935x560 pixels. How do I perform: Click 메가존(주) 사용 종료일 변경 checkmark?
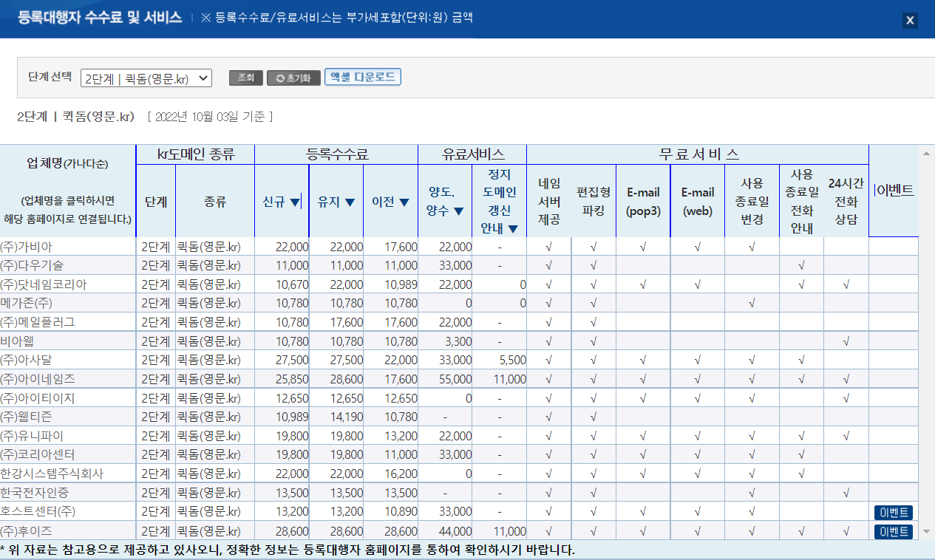752,303
